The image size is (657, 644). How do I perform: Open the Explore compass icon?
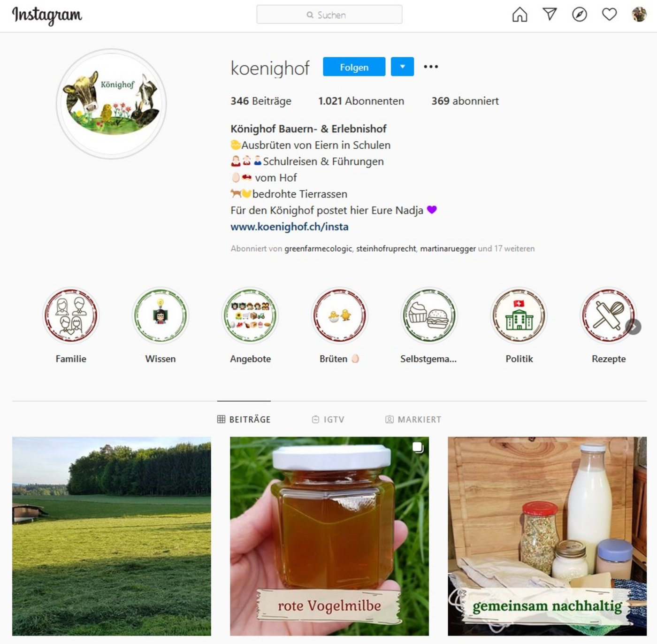580,15
